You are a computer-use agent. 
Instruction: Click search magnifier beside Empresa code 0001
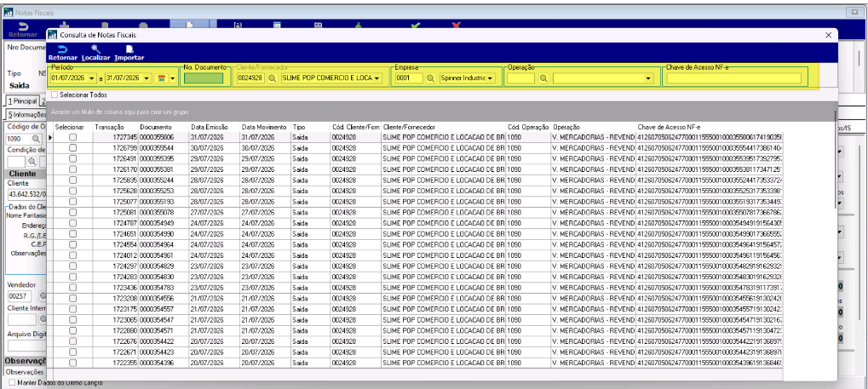pyautogui.click(x=431, y=78)
